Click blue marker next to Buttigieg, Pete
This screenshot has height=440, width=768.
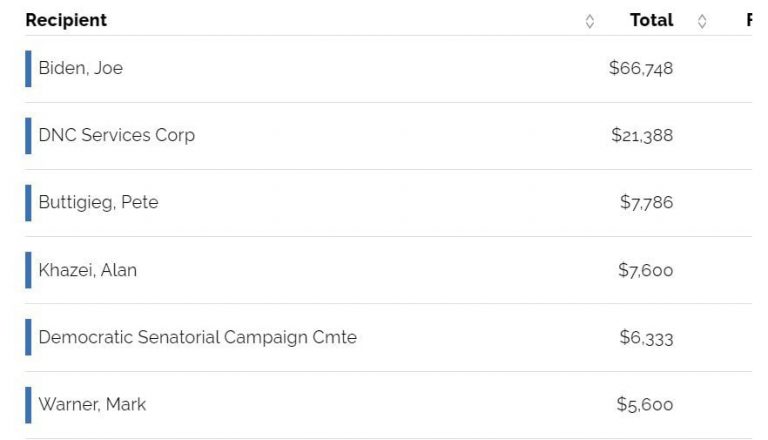coord(28,202)
